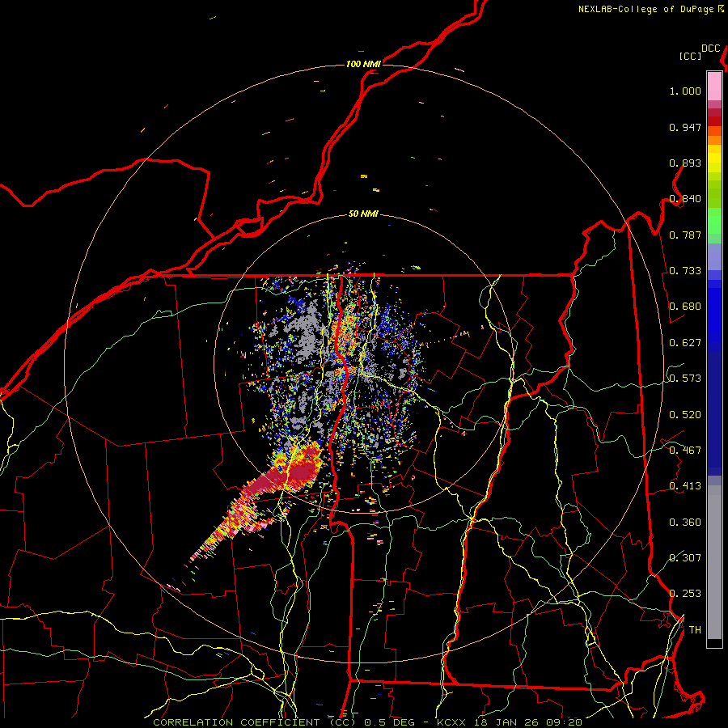Image resolution: width=728 pixels, height=728 pixels.
Task: Pick the black TH swatch at the color bar bottom
Action: coord(714,643)
